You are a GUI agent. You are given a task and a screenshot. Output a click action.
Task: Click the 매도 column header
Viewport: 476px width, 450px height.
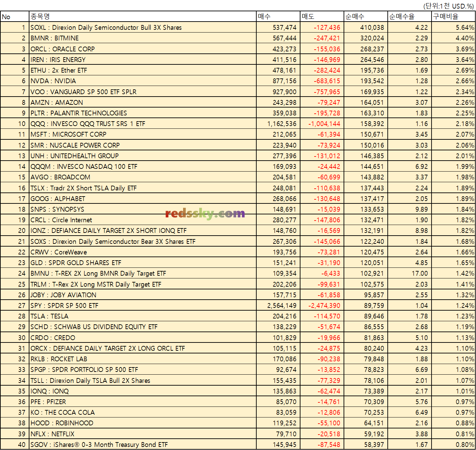pyautogui.click(x=322, y=16)
